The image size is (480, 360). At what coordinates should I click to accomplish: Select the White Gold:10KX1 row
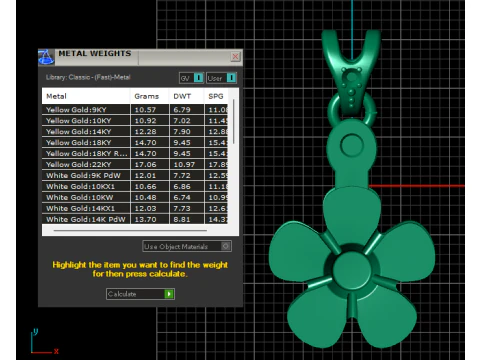click(135, 187)
